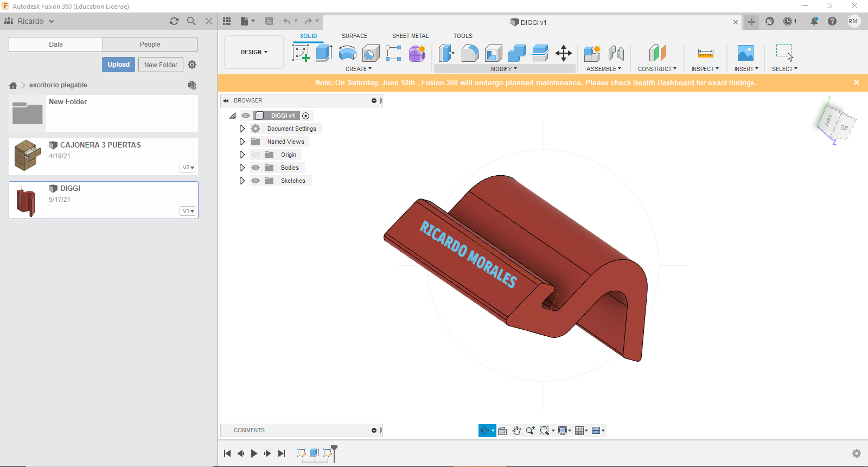Screen dimensions: 868x467
Task: Switch to the People tab
Action: (x=150, y=44)
